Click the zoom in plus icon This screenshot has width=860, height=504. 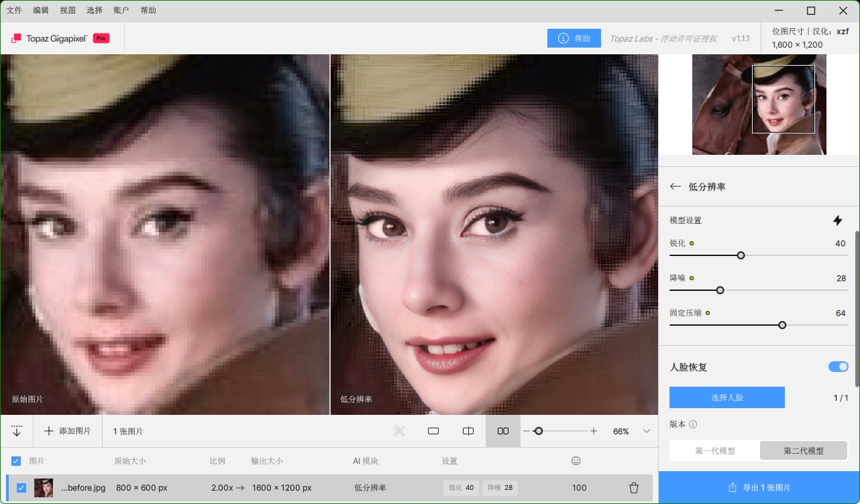[x=594, y=431]
